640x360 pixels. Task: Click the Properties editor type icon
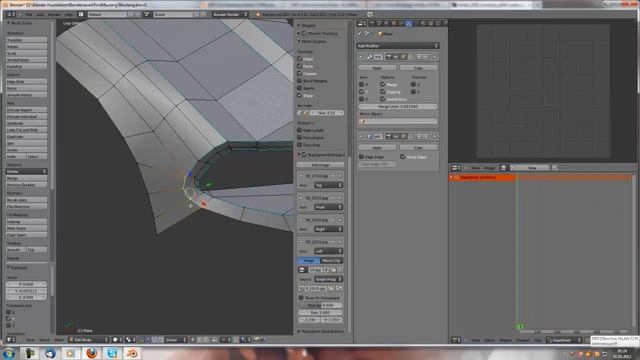point(361,24)
